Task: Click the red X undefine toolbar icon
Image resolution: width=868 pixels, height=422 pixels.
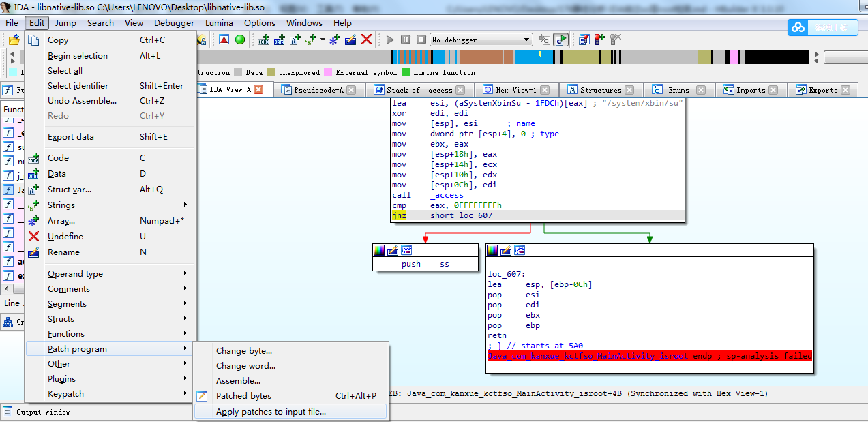Action: [x=366, y=40]
